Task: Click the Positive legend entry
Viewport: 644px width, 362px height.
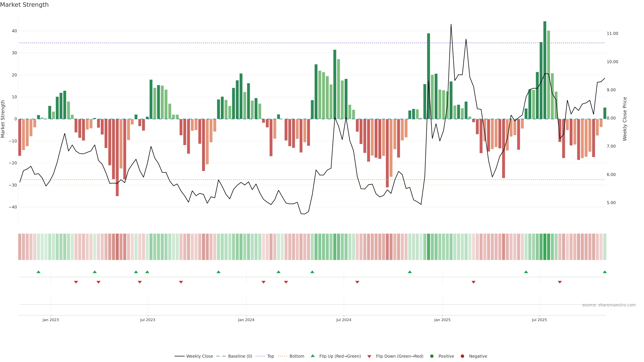Action: pos(446,356)
